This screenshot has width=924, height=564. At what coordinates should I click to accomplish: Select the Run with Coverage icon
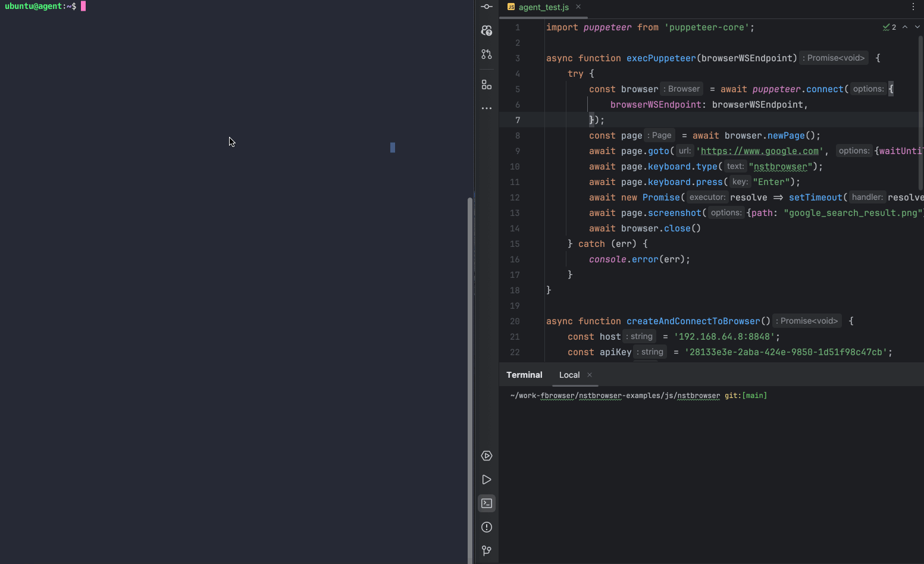[486, 455]
